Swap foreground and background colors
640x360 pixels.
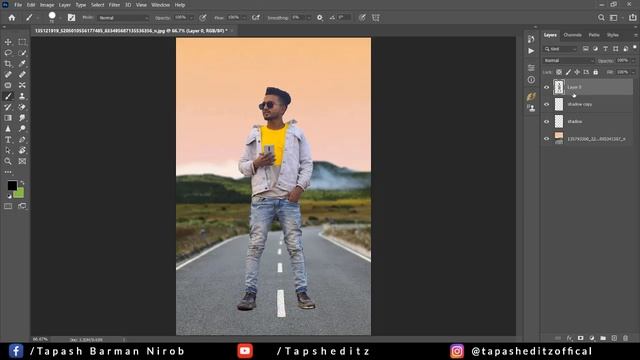click(22, 182)
